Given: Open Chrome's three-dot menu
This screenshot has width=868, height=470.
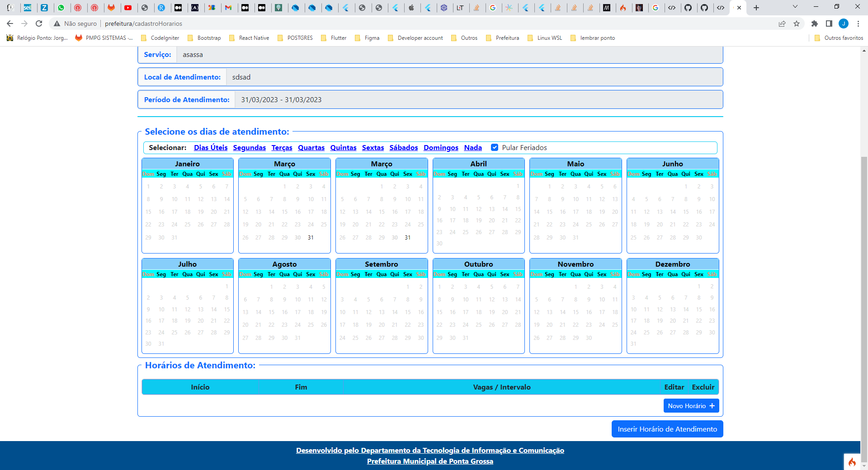Looking at the screenshot, I should coord(858,23).
